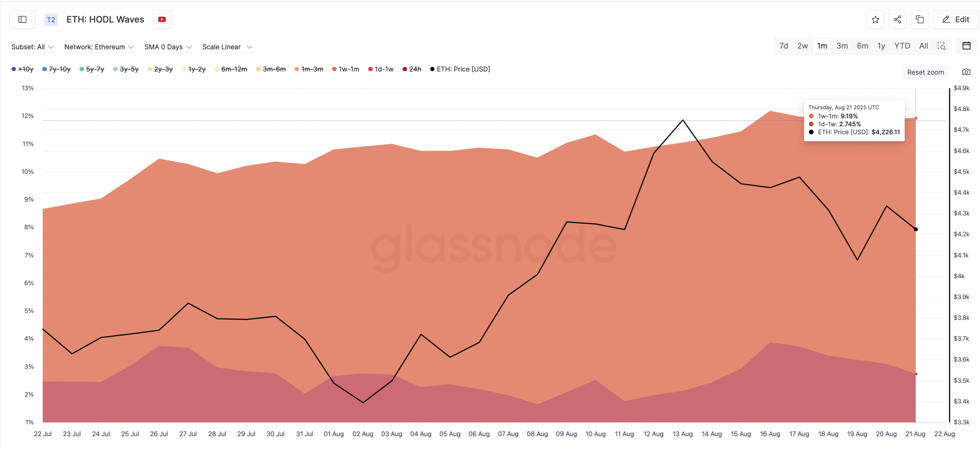980x449 pixels.
Task: Click the Edit button
Action: pyautogui.click(x=955, y=19)
